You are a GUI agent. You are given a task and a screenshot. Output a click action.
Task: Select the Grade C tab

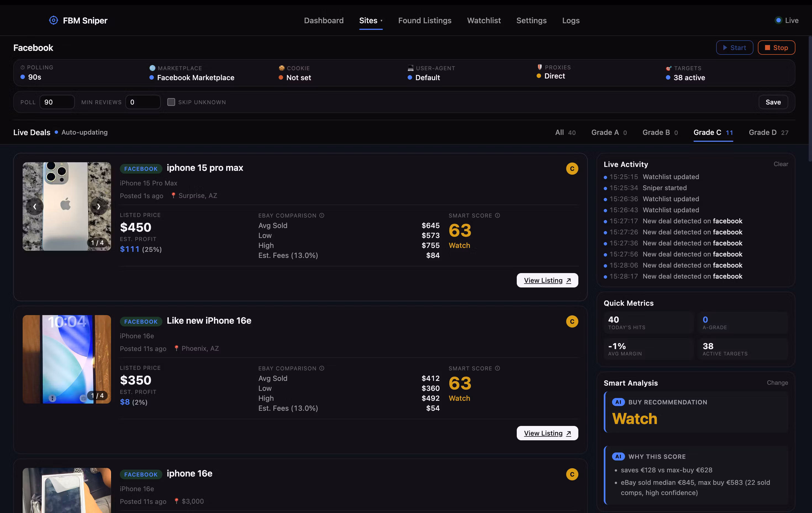[713, 132]
